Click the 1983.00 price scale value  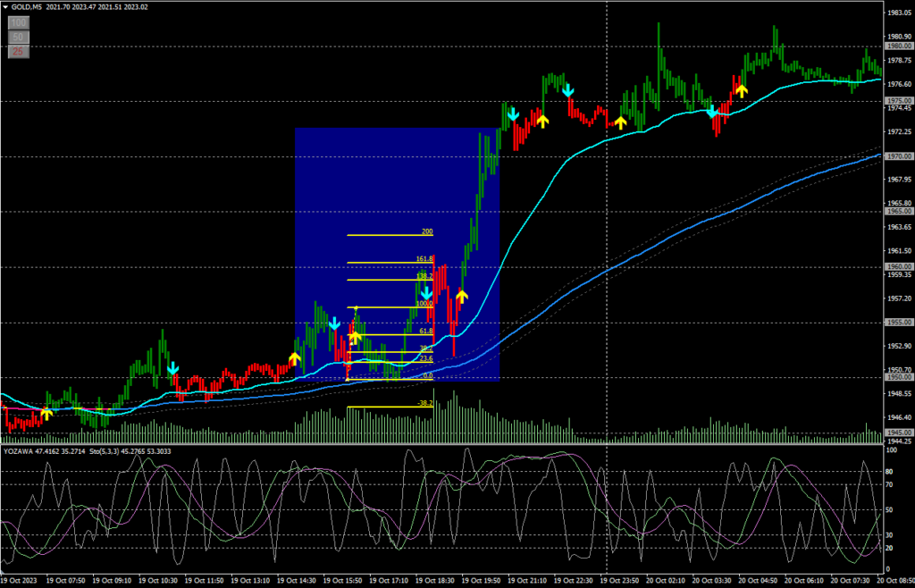[x=899, y=13]
